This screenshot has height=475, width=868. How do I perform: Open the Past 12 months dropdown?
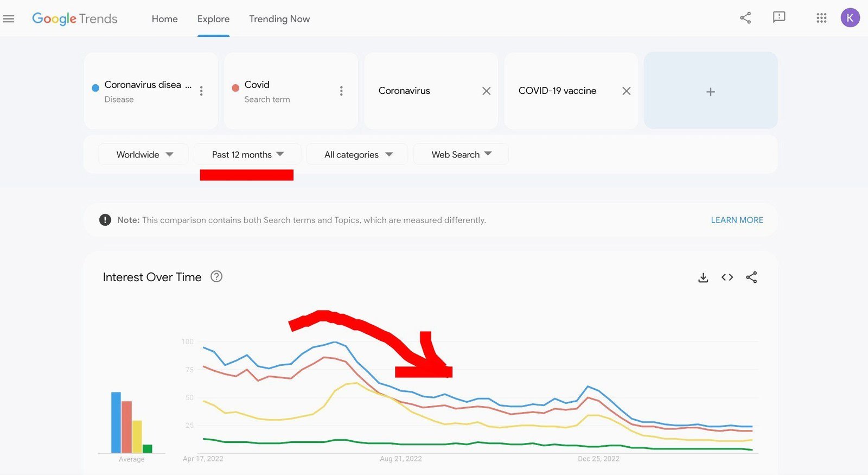coord(247,154)
